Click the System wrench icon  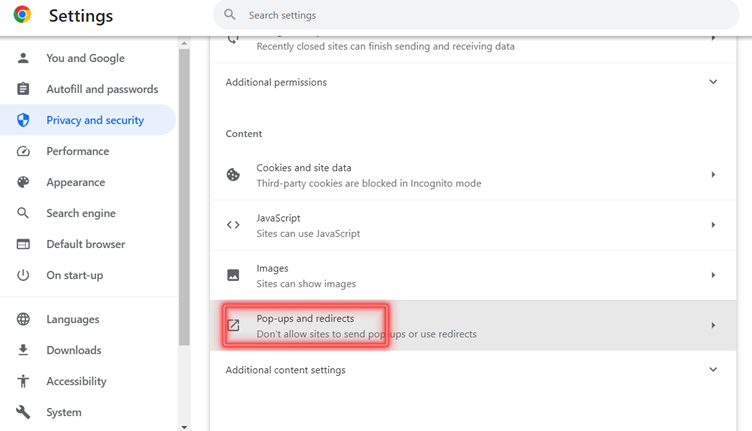[x=23, y=412]
